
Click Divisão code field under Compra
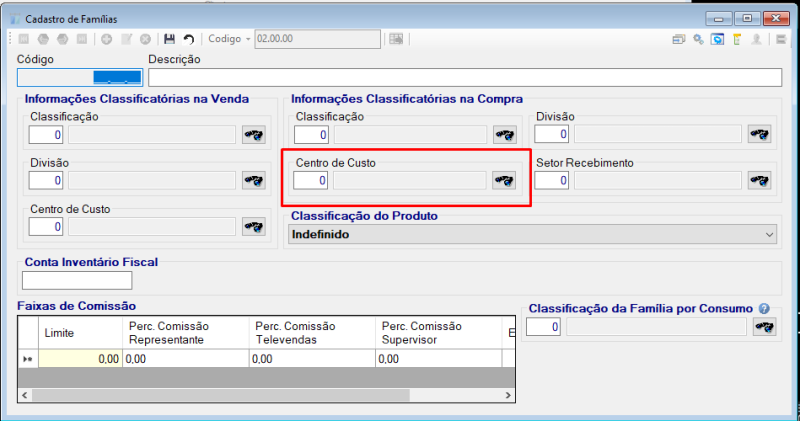tap(552, 134)
